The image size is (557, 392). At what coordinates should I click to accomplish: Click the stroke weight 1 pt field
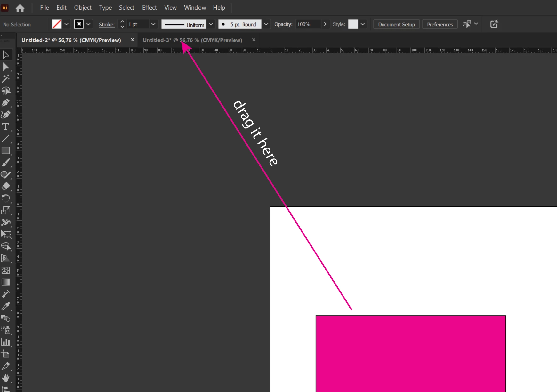[x=138, y=24]
